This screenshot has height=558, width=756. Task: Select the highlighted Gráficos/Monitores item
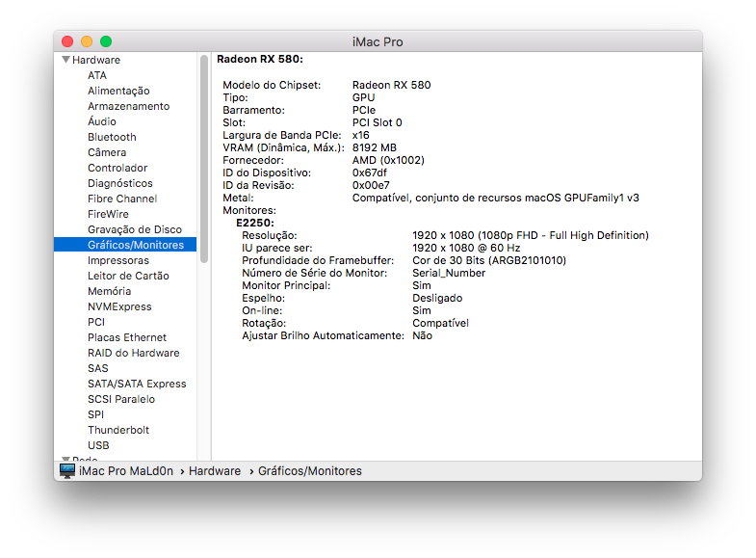pos(135,245)
